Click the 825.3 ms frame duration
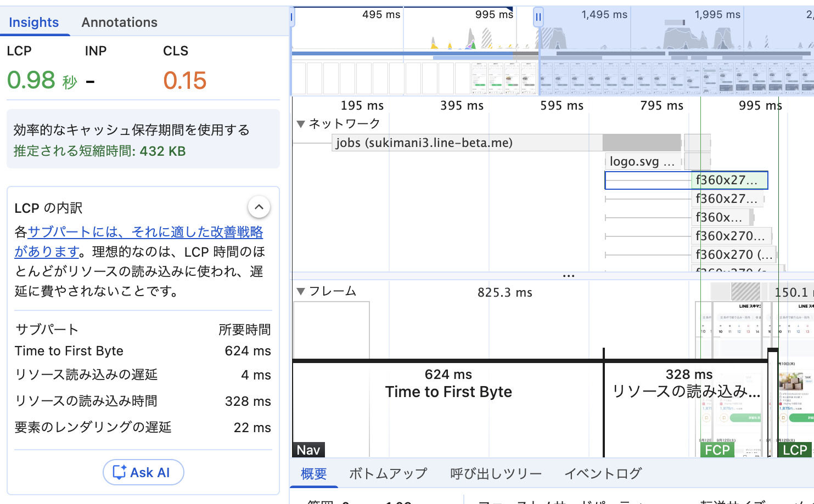Viewport: 814px width, 504px height. click(505, 293)
